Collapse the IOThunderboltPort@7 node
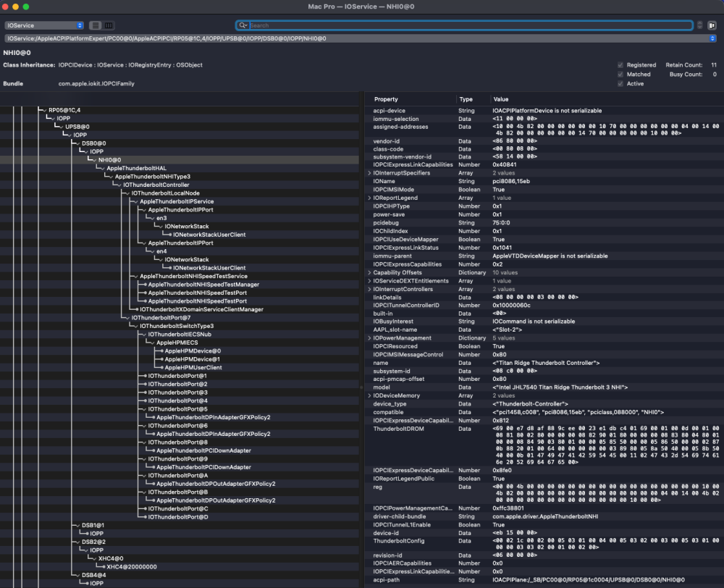Image resolution: width=724 pixels, height=588 pixels. [x=127, y=318]
